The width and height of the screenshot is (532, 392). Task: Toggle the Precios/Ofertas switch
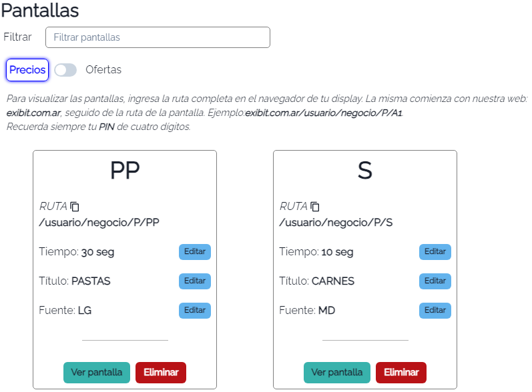coord(65,70)
